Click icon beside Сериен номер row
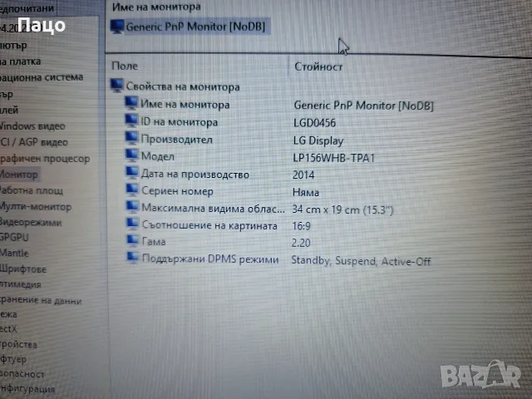532x399 pixels. tap(132, 190)
